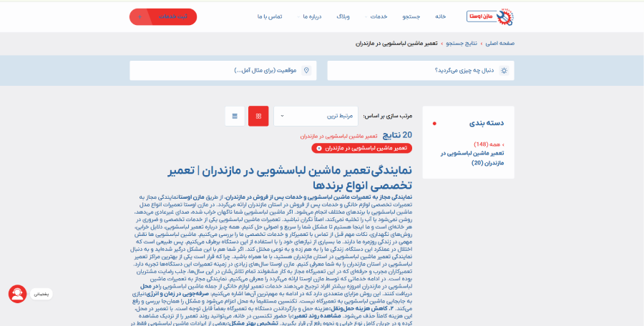This screenshot has width=644, height=326.
Task: Open the خدمات navigation menu
Action: [379, 17]
